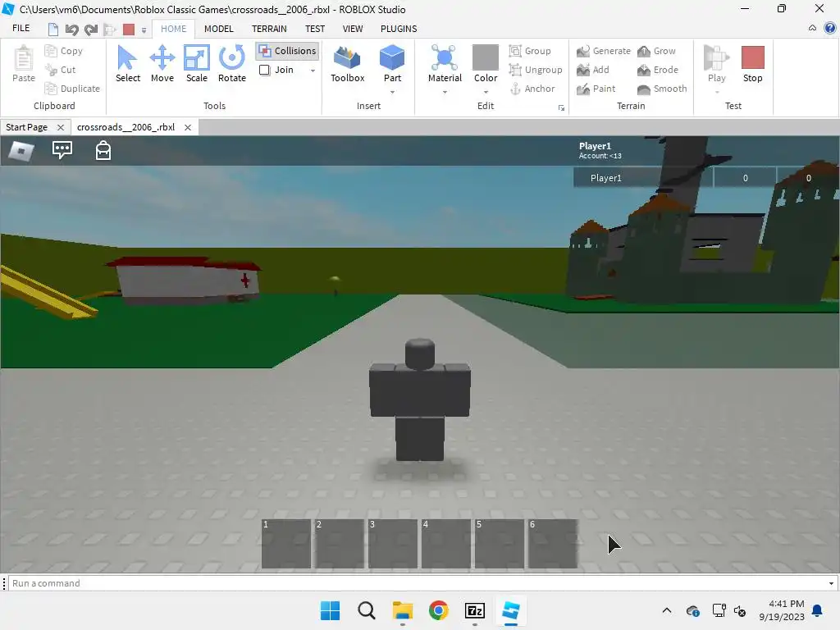The height and width of the screenshot is (630, 840).
Task: Switch to the MODEL ribbon tab
Action: 218,29
